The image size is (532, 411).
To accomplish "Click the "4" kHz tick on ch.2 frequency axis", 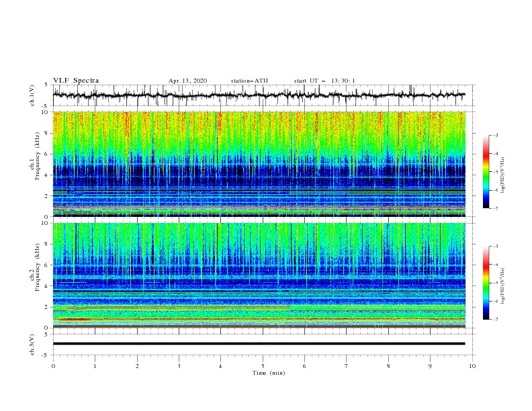I will [x=46, y=286].
